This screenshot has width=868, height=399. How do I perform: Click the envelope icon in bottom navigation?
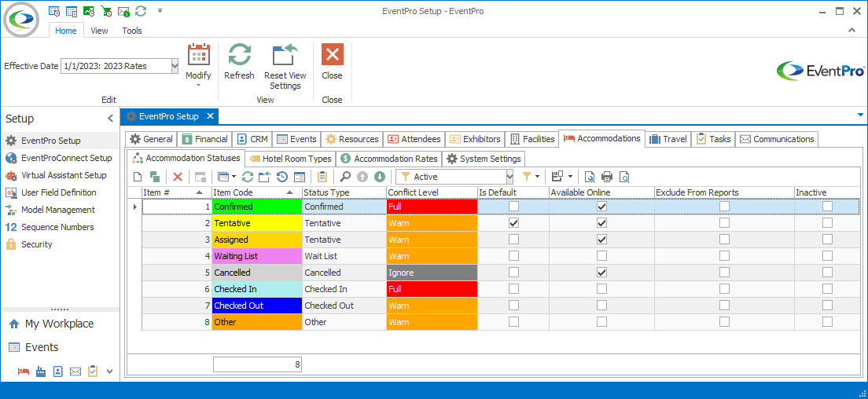75,372
